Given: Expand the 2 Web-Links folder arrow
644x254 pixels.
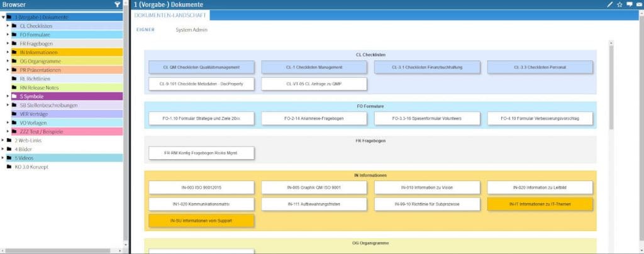Looking at the screenshot, I should click(3, 140).
